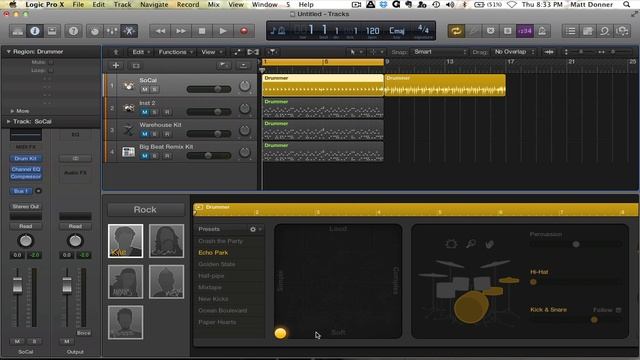This screenshot has width=640, height=360.
Task: Open the left-click pointer tool menu
Action: point(355,52)
